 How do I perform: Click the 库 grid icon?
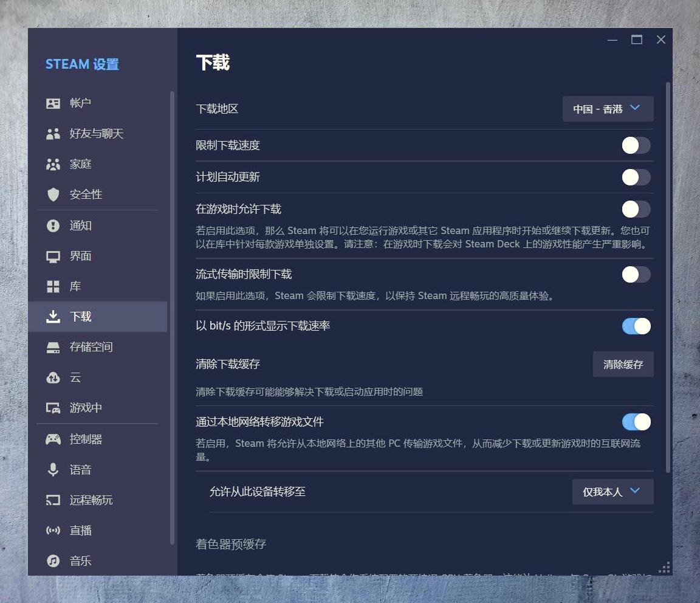pyautogui.click(x=53, y=287)
